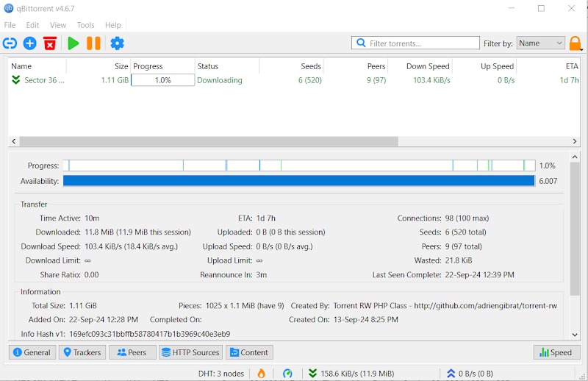The height and width of the screenshot is (381, 588).
Task: Click the magnifier icon in filter box
Action: (x=361, y=43)
